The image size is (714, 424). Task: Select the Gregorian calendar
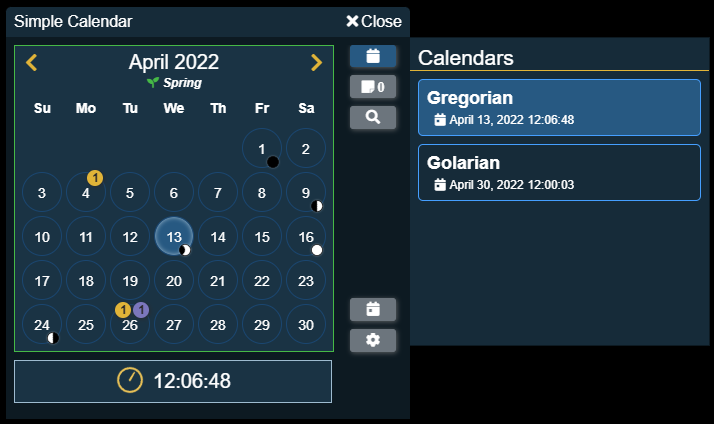click(559, 107)
